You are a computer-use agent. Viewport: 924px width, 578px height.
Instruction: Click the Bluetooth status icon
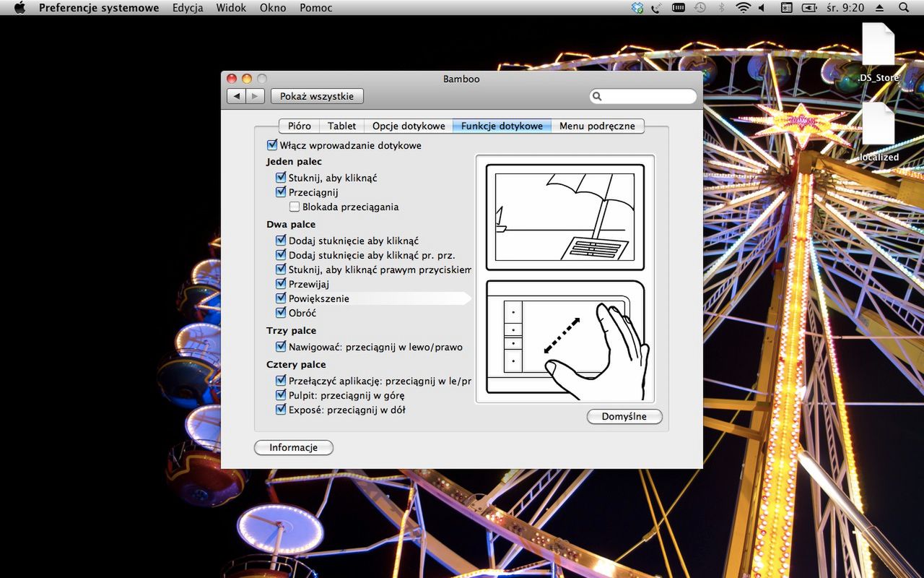tap(720, 8)
